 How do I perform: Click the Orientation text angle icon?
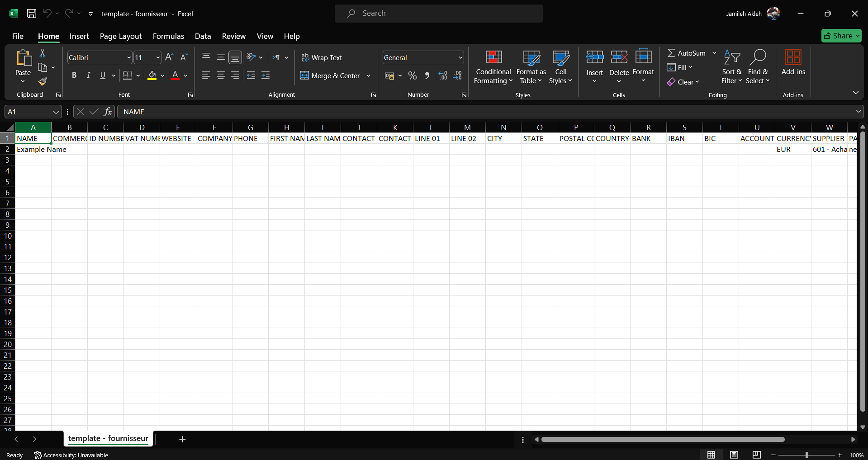[251, 57]
